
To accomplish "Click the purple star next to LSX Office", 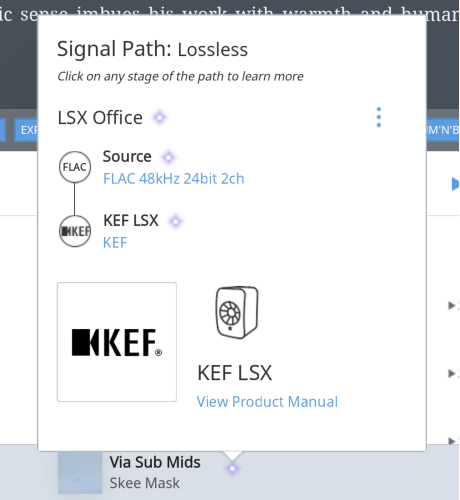I will [x=160, y=117].
